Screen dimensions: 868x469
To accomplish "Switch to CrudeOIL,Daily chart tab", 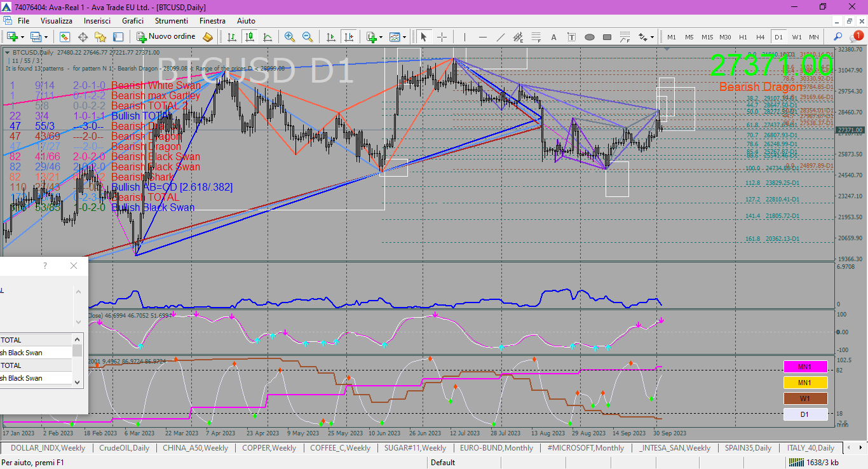I will point(125,448).
